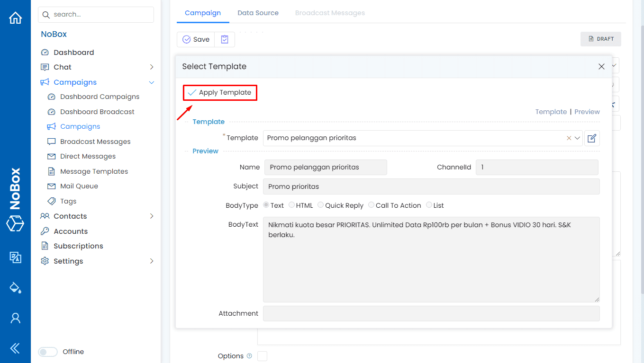The height and width of the screenshot is (363, 644).
Task: Clear the selected template with the X icon
Action: 568,138
